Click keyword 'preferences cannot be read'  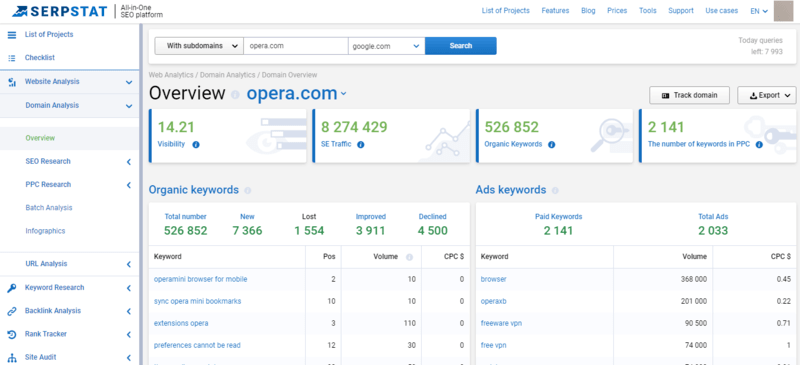(x=197, y=346)
